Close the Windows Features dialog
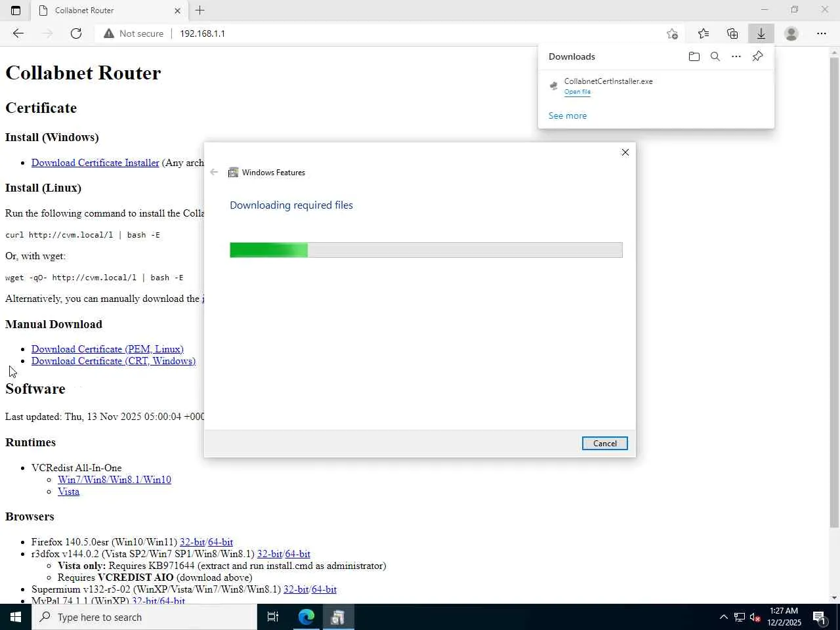This screenshot has width=840, height=630. coord(625,152)
